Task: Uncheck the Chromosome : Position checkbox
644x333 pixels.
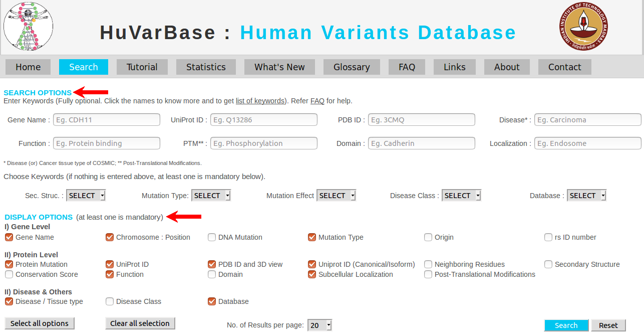Action: [110, 237]
